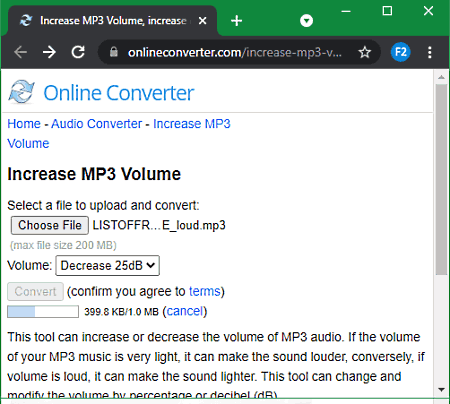Viewport: 450px width, 404px height.
Task: Click the vertical scrollbar thumb
Action: [x=442, y=180]
